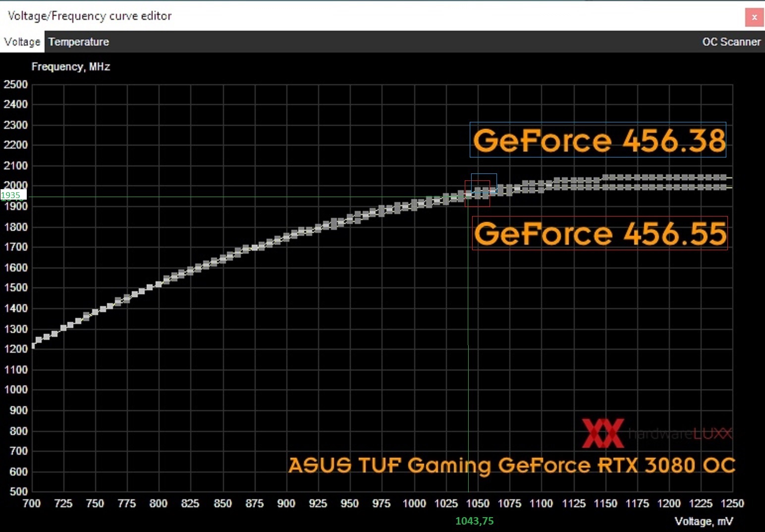Image resolution: width=765 pixels, height=532 pixels.
Task: Start the OC Scanner
Action: 731,42
